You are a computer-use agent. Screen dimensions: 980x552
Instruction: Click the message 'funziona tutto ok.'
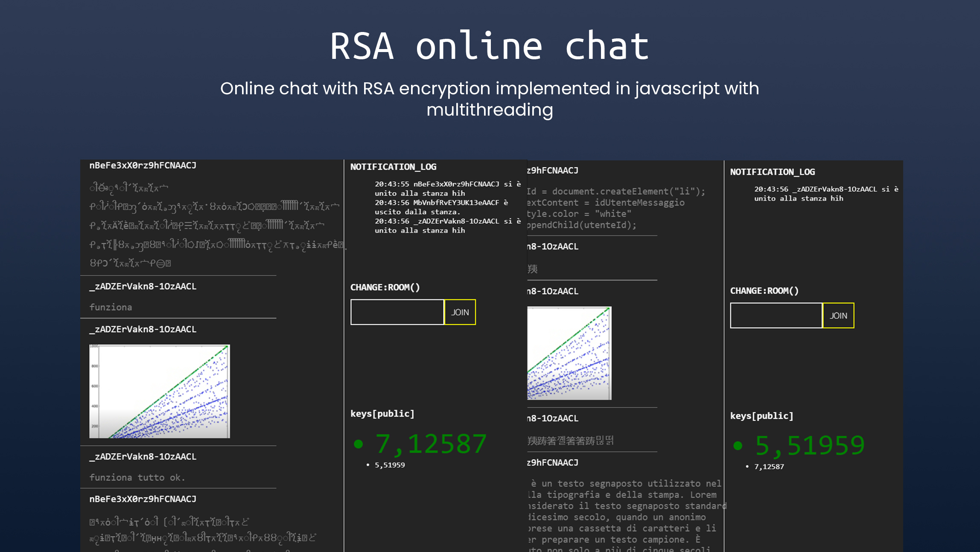coord(138,477)
